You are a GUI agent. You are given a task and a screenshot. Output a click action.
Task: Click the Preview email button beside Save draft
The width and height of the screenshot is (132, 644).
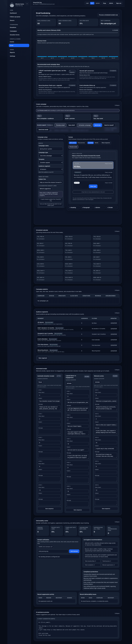(x=60, y=125)
